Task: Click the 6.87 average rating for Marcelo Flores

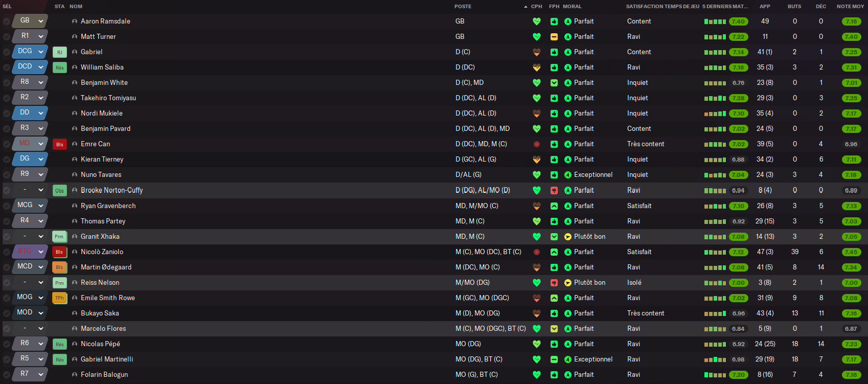Action: tap(851, 329)
